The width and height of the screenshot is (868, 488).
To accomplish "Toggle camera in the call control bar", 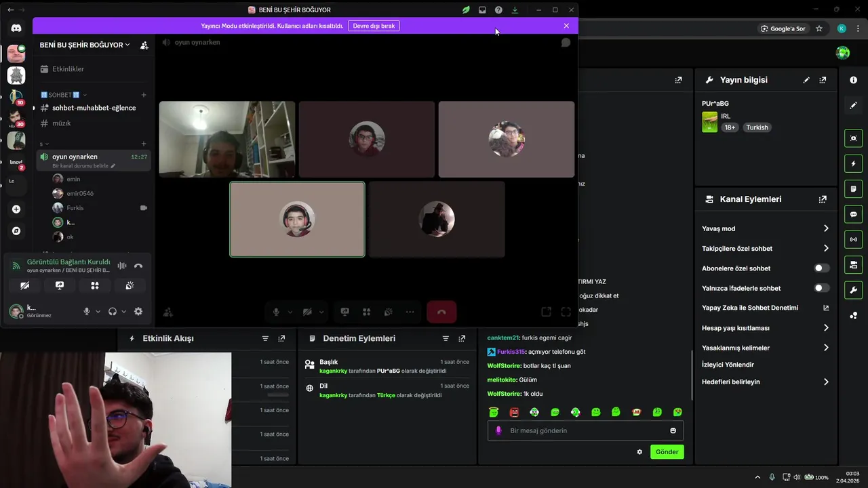I will tap(307, 312).
